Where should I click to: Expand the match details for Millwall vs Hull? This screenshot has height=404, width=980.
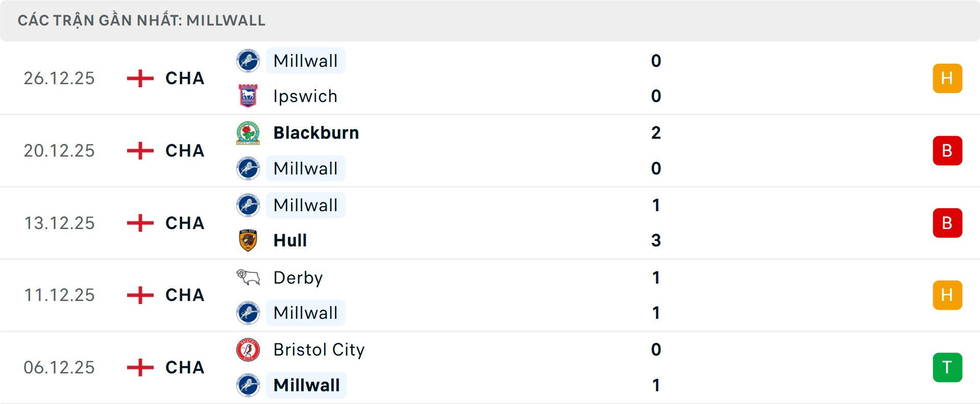click(x=490, y=223)
